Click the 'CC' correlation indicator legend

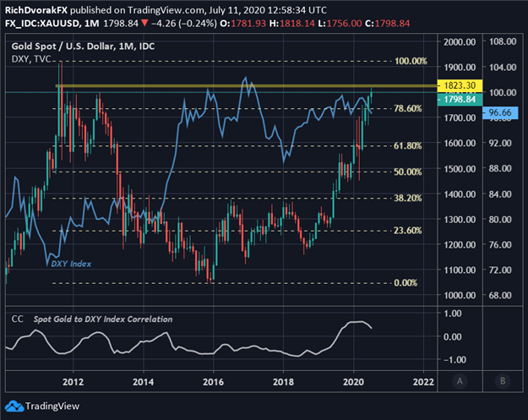(17, 319)
